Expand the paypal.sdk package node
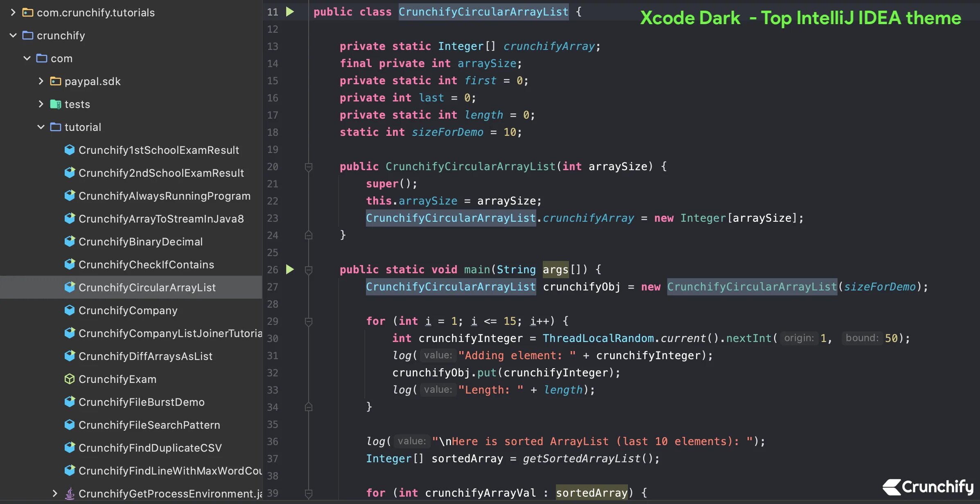Image resolution: width=980 pixels, height=504 pixels. [41, 81]
